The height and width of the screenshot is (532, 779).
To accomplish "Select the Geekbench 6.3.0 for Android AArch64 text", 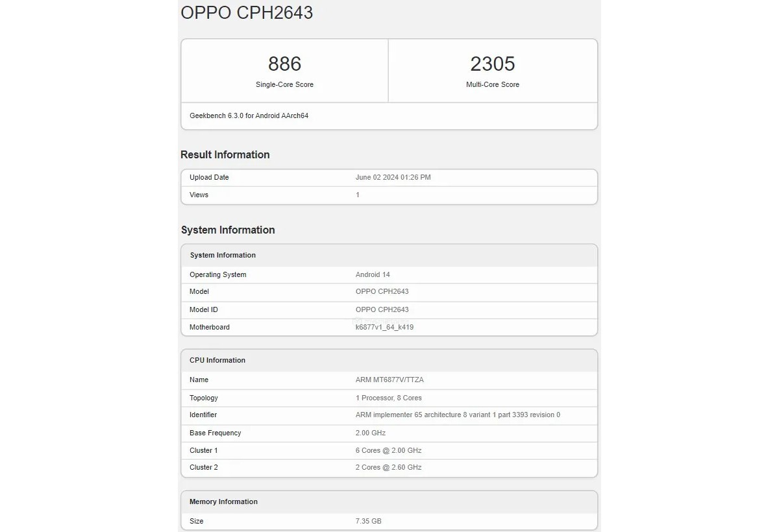I will tap(249, 115).
